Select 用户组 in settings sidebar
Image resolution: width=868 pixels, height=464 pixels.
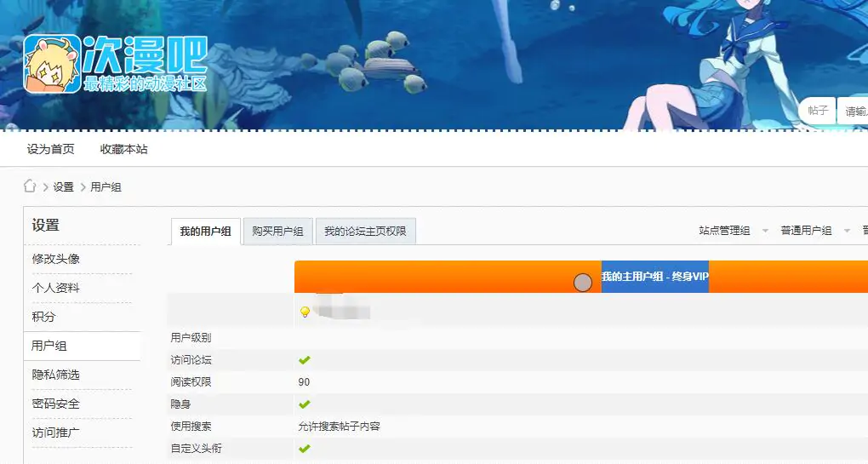click(x=82, y=346)
